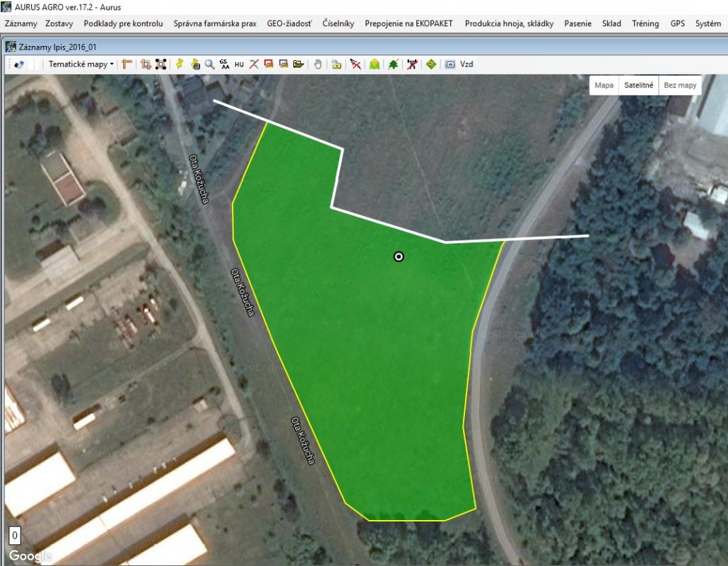Click the zero counter box above Google logo

point(15,536)
